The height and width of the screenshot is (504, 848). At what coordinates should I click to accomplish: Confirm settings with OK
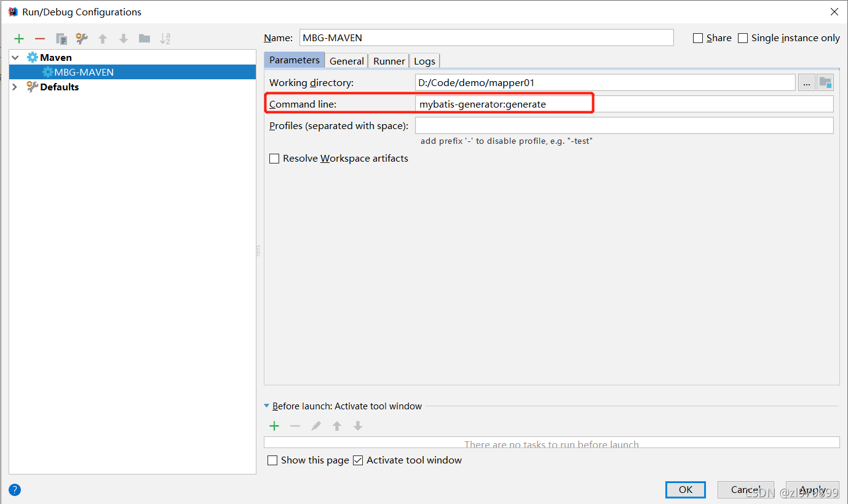[685, 489]
